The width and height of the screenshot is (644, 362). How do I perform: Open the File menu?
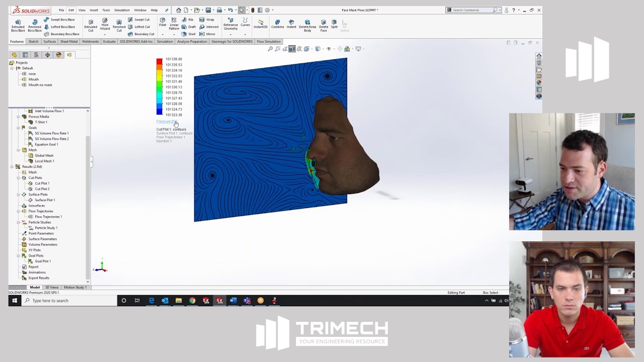pyautogui.click(x=61, y=10)
